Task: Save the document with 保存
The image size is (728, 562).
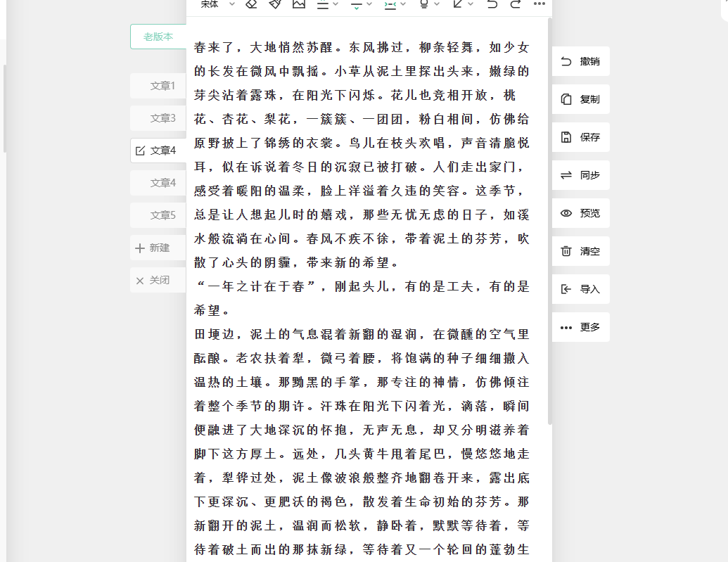Action: click(580, 137)
